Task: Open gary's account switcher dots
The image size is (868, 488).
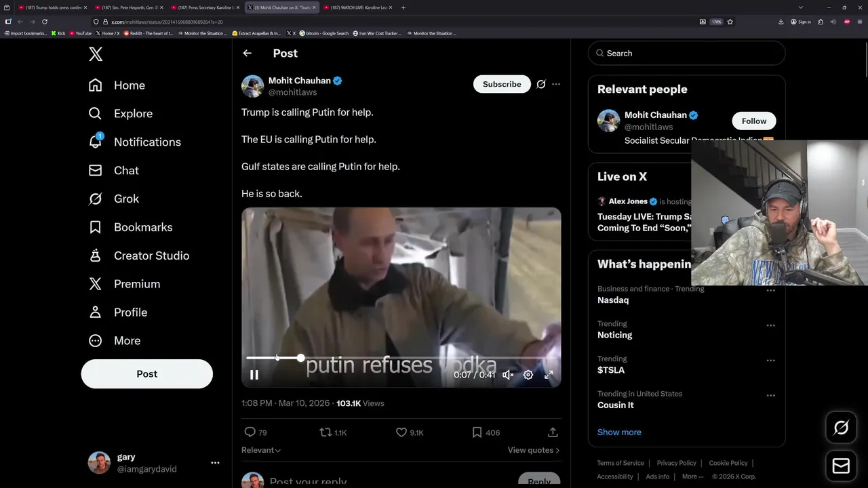Action: [x=215, y=463]
